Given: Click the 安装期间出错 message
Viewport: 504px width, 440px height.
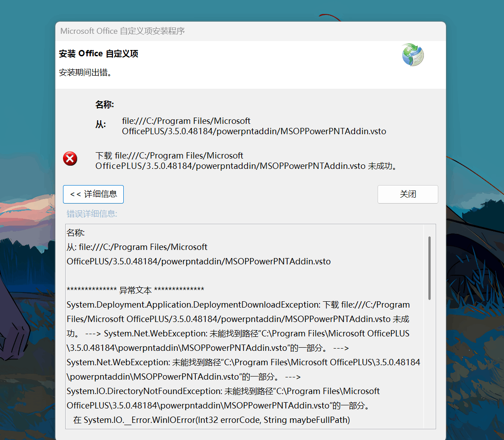Looking at the screenshot, I should coord(85,73).
